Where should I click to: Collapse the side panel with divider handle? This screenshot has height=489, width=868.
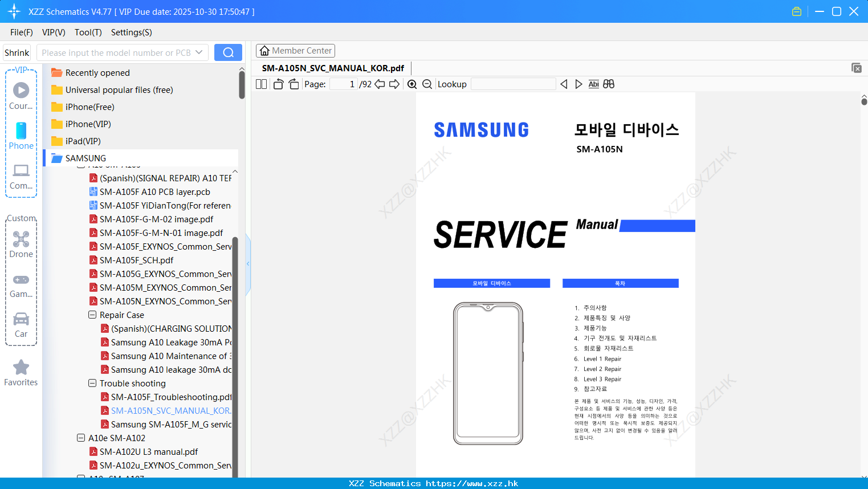point(248,264)
